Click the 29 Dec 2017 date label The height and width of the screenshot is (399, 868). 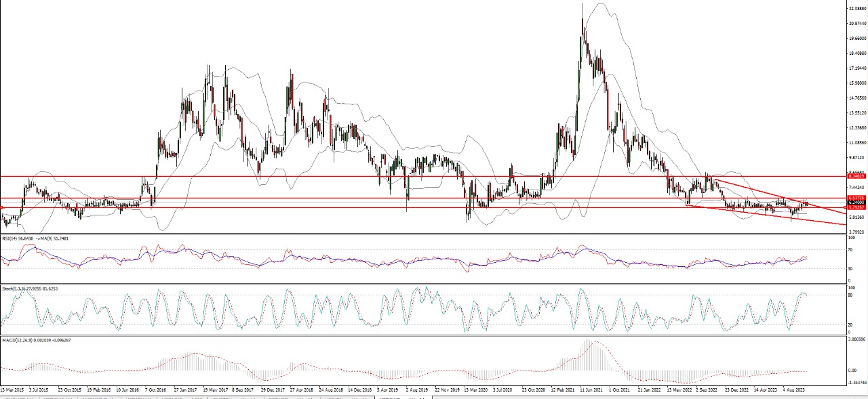[273, 390]
